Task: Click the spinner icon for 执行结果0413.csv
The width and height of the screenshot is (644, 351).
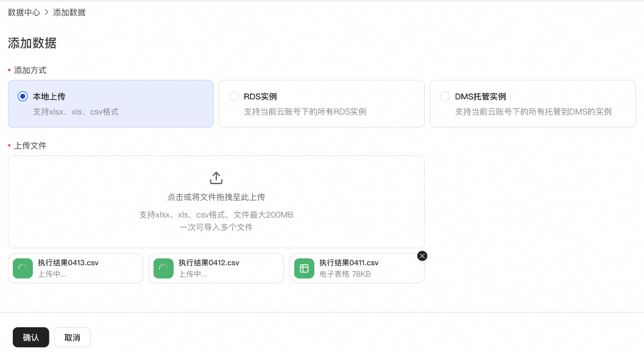Action: (23, 268)
